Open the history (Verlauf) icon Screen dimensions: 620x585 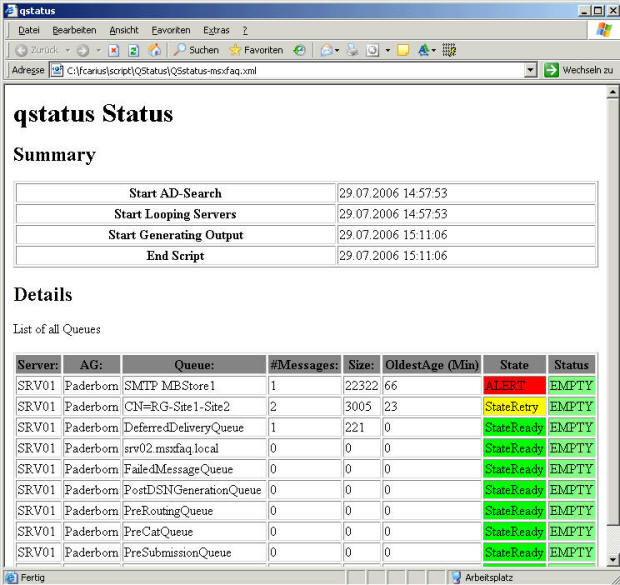(x=299, y=50)
